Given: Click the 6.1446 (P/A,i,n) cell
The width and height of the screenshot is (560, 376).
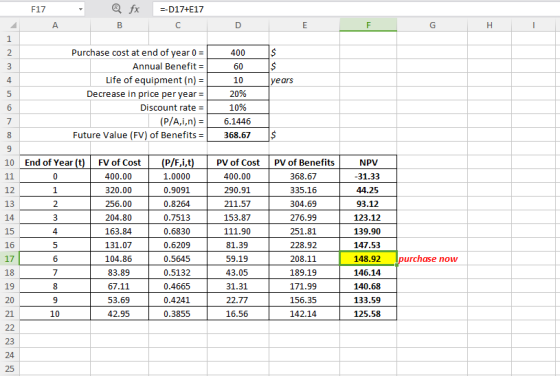Looking at the screenshot, I should pos(238,121).
